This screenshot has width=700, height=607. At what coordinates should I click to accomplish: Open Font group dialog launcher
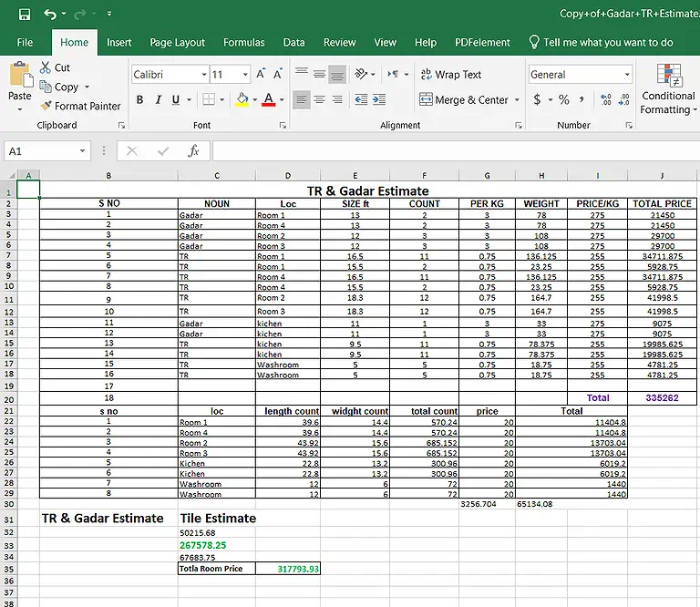tap(283, 126)
